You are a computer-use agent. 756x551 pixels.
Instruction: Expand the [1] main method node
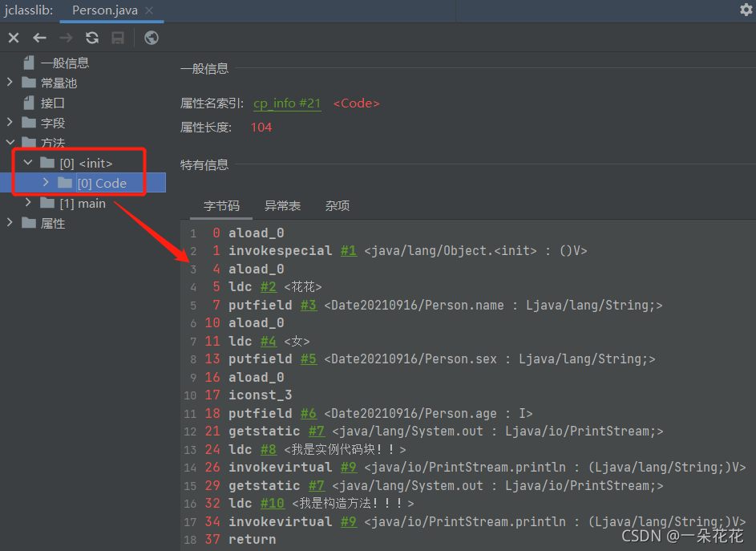[28, 203]
